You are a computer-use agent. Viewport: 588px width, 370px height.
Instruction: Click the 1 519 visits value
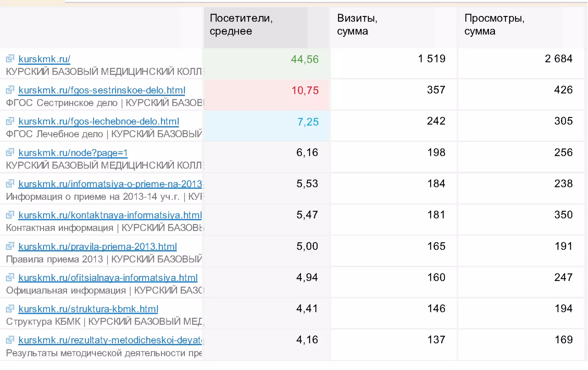pos(432,59)
